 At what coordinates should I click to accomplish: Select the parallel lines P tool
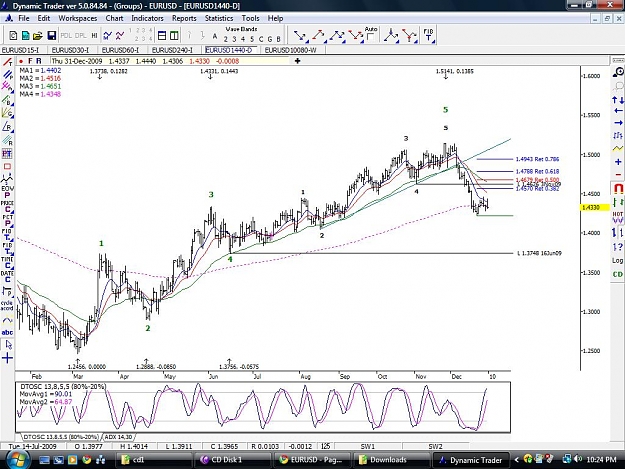(x=7, y=75)
